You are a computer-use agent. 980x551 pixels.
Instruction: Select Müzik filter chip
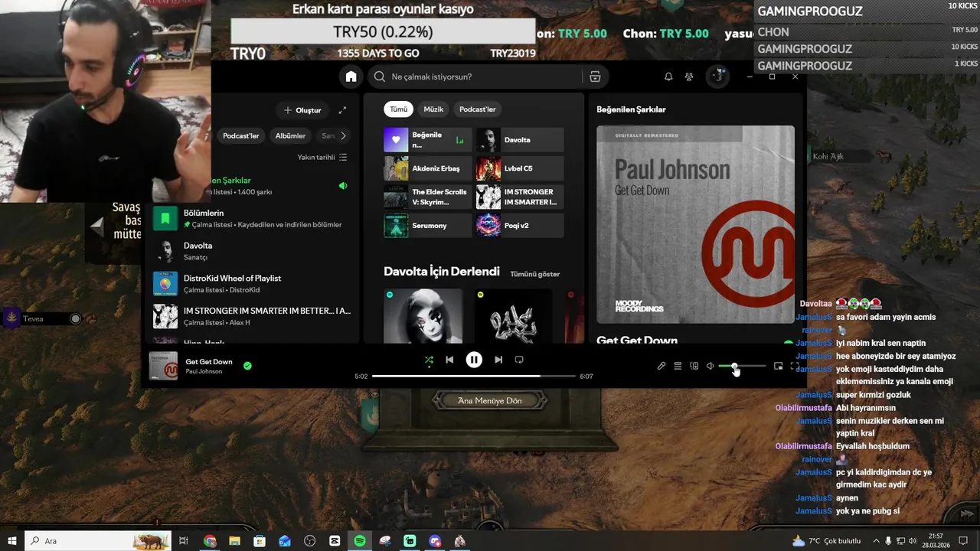pyautogui.click(x=433, y=109)
